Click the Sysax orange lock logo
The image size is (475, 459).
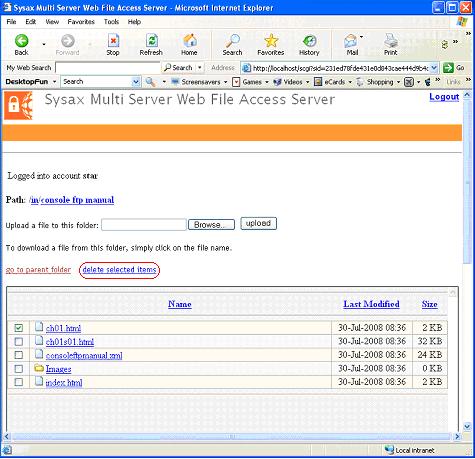point(18,105)
